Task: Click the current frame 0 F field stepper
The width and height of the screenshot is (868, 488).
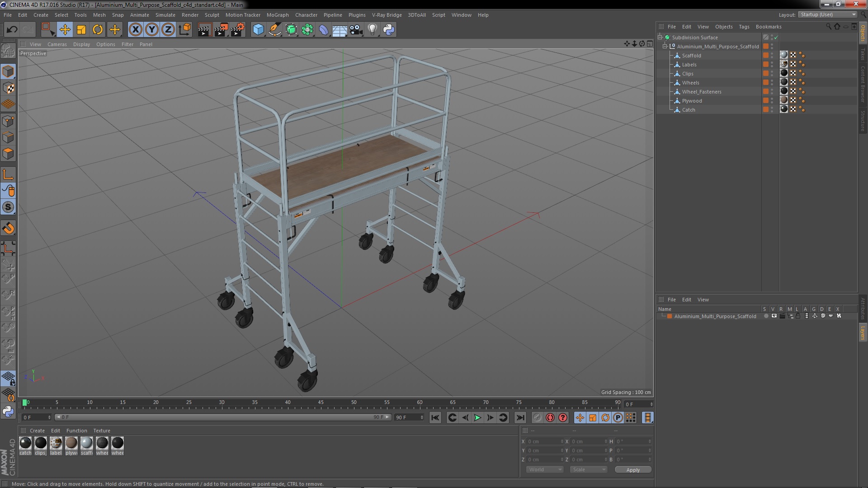Action: [49, 418]
